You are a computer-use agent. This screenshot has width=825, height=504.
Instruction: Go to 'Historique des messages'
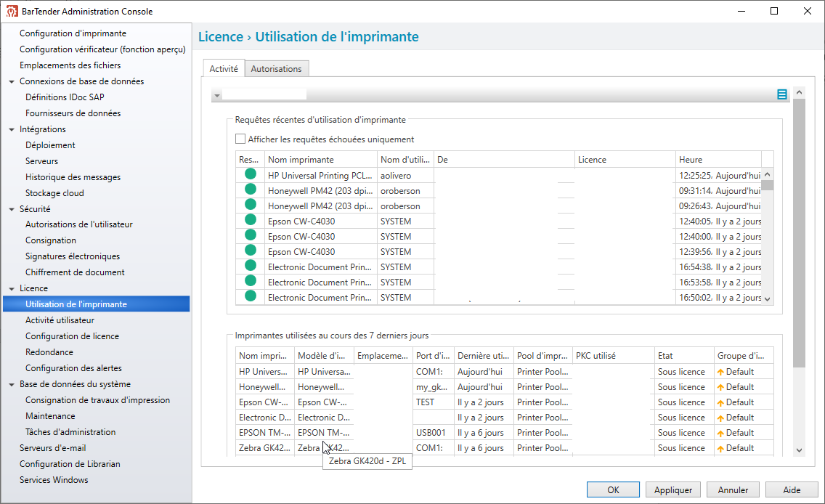[73, 176]
